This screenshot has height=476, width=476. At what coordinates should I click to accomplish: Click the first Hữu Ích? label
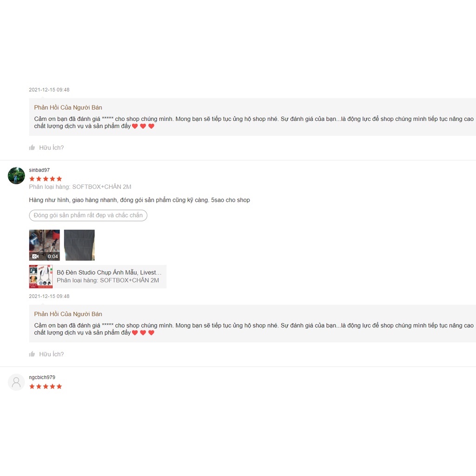(51, 147)
